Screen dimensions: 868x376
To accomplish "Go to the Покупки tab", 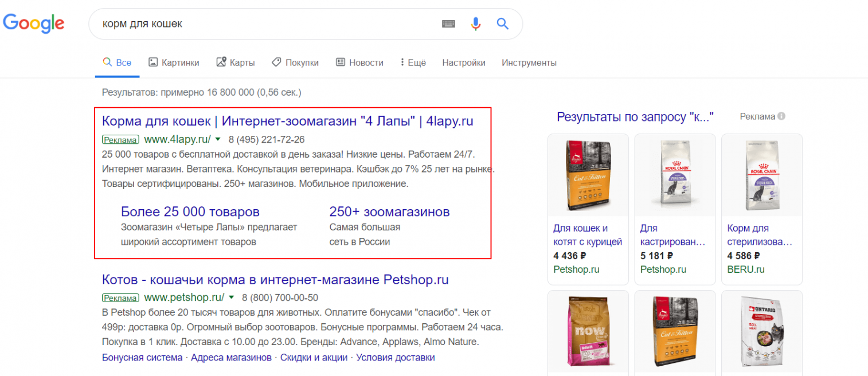I will point(295,62).
